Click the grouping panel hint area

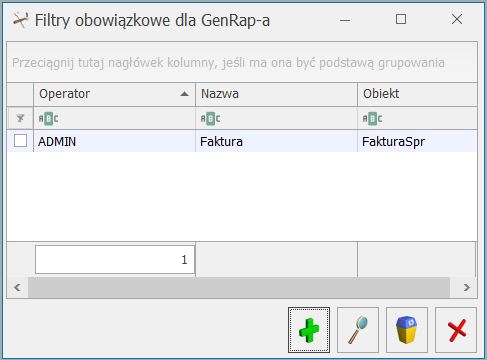click(242, 62)
